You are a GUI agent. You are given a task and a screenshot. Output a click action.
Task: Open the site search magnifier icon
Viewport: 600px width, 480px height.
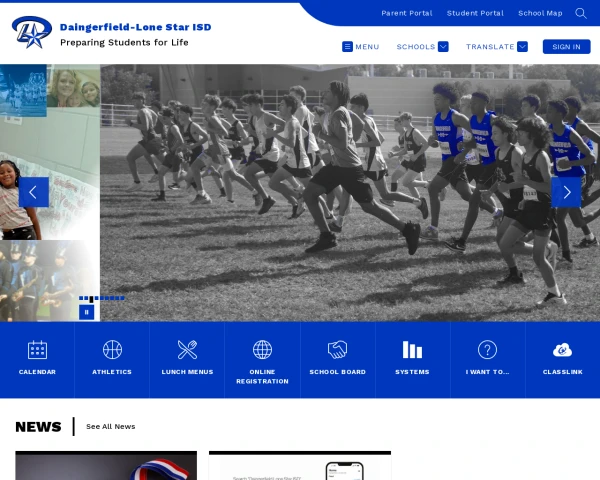(580, 13)
